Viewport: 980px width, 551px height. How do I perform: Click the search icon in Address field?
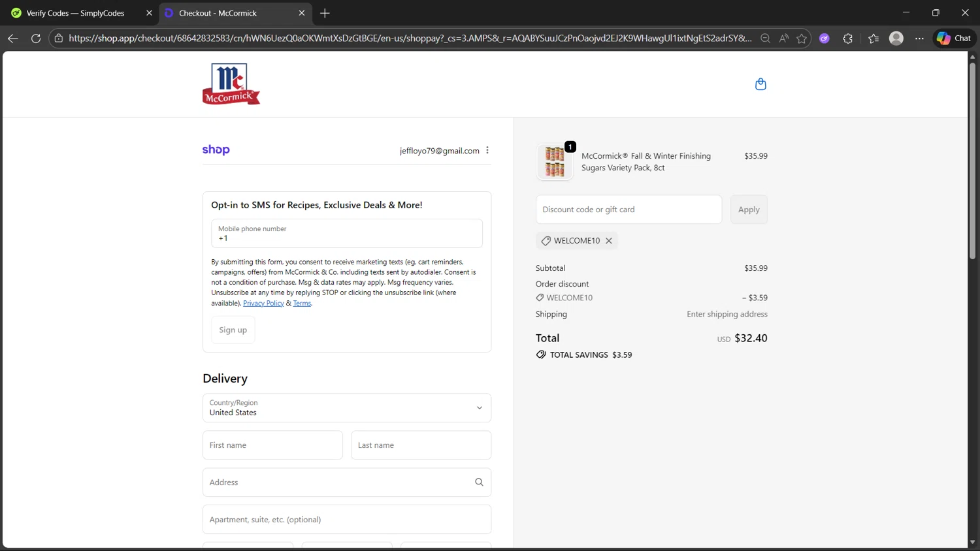coord(479,482)
